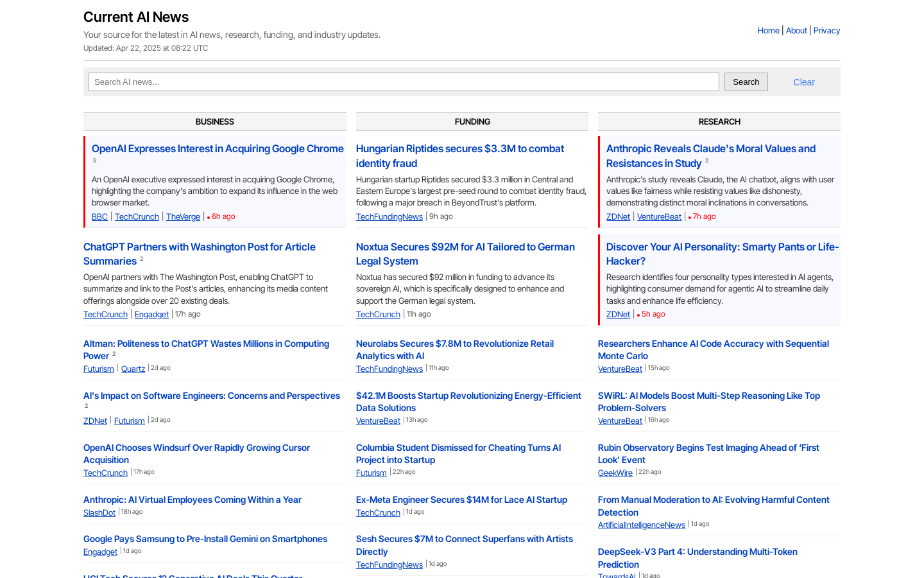Open TechCrunch source for Chrome story

point(137,216)
